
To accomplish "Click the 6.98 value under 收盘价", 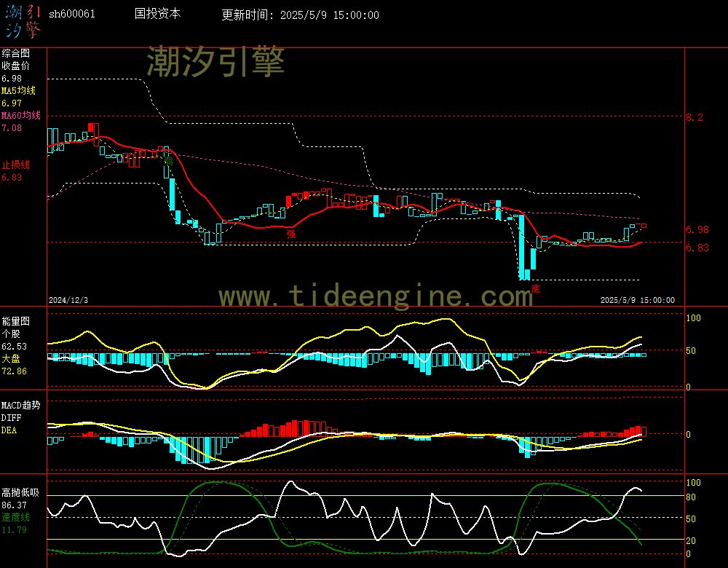I will [12, 79].
